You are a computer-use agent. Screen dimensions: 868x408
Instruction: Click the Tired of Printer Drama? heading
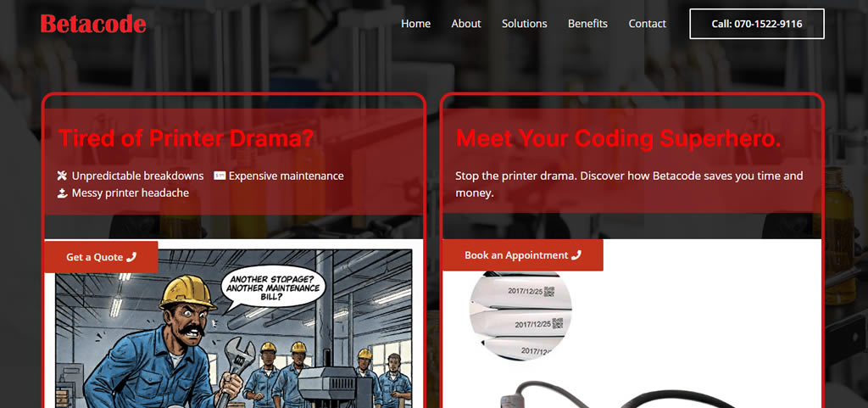coord(186,138)
